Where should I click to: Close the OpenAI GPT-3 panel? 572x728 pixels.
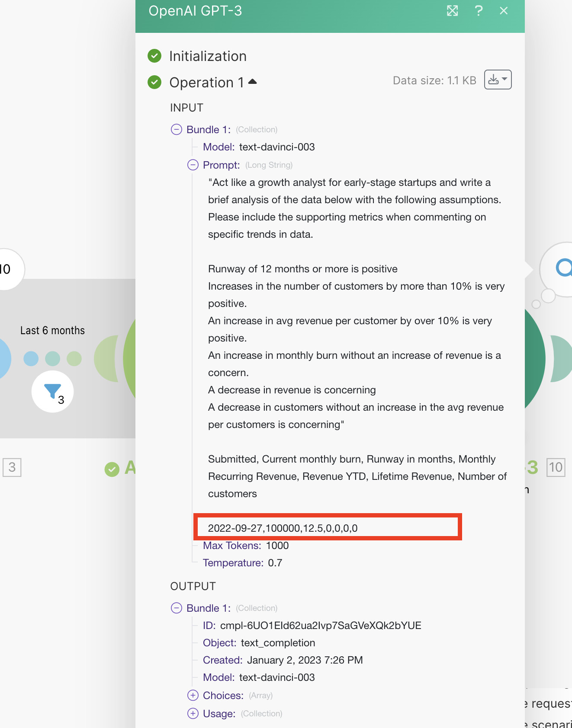click(504, 11)
